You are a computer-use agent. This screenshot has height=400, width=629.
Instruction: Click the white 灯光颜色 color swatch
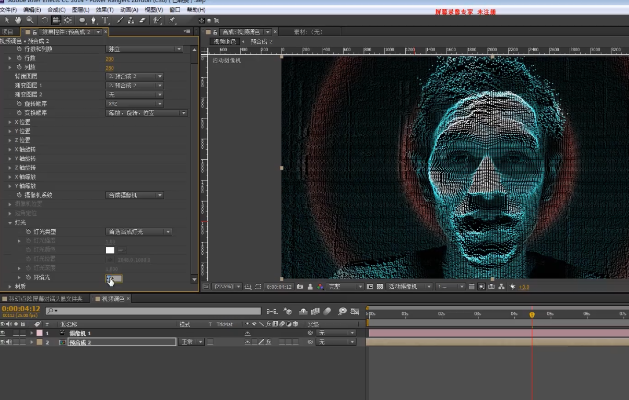click(110, 249)
